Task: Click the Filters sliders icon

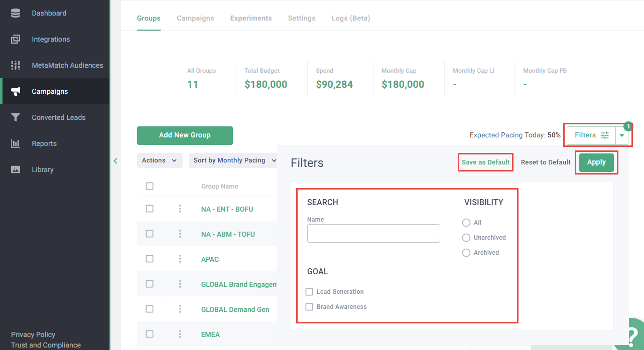Action: 604,135
